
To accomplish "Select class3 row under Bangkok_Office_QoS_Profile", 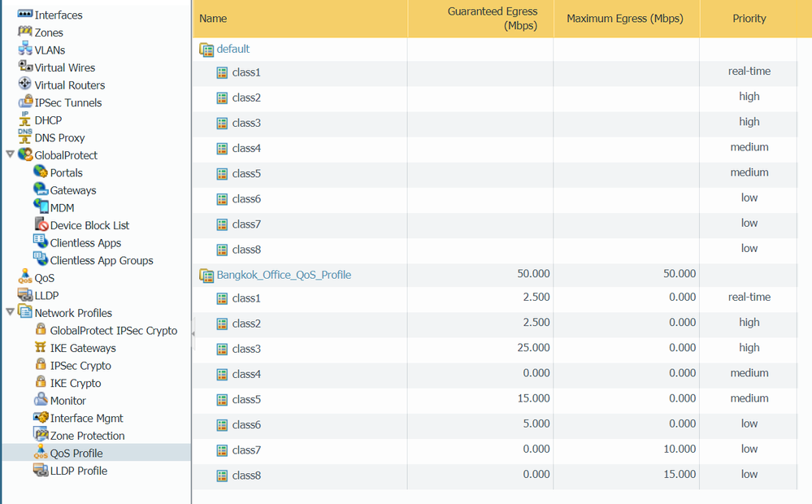I will (246, 348).
